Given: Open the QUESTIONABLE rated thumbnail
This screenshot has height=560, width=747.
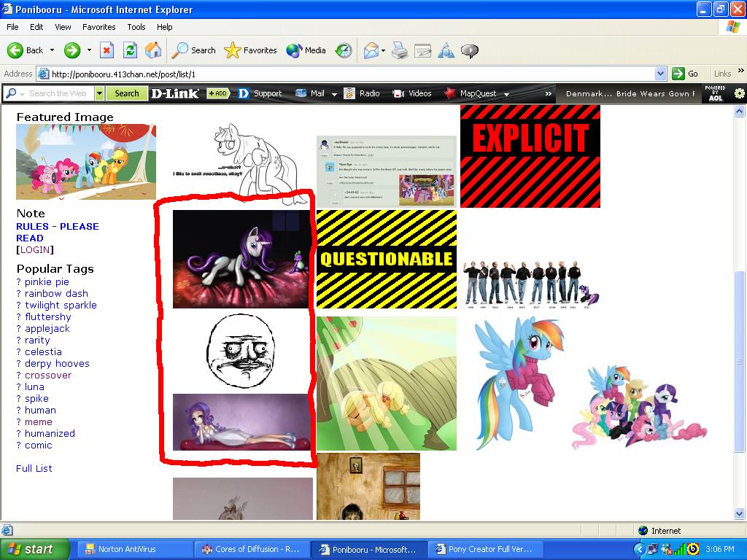Looking at the screenshot, I should 387,259.
